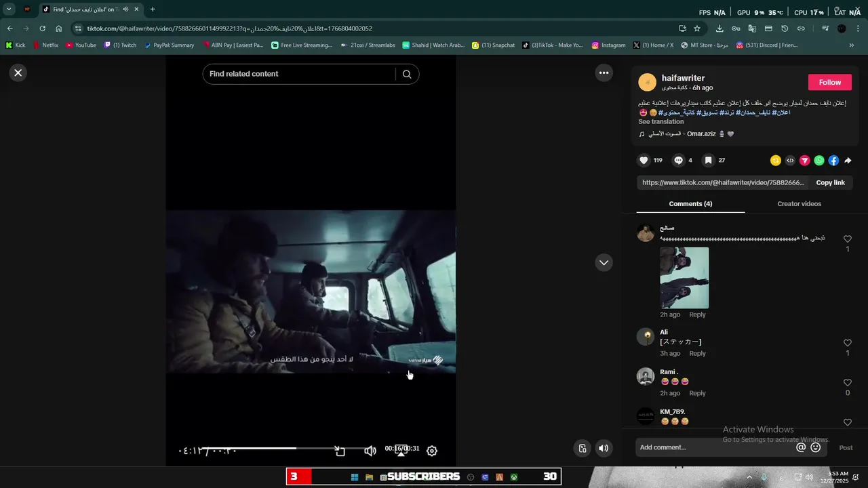Mute video using round speaker button
Screen dimensions: 868x488
604,448
